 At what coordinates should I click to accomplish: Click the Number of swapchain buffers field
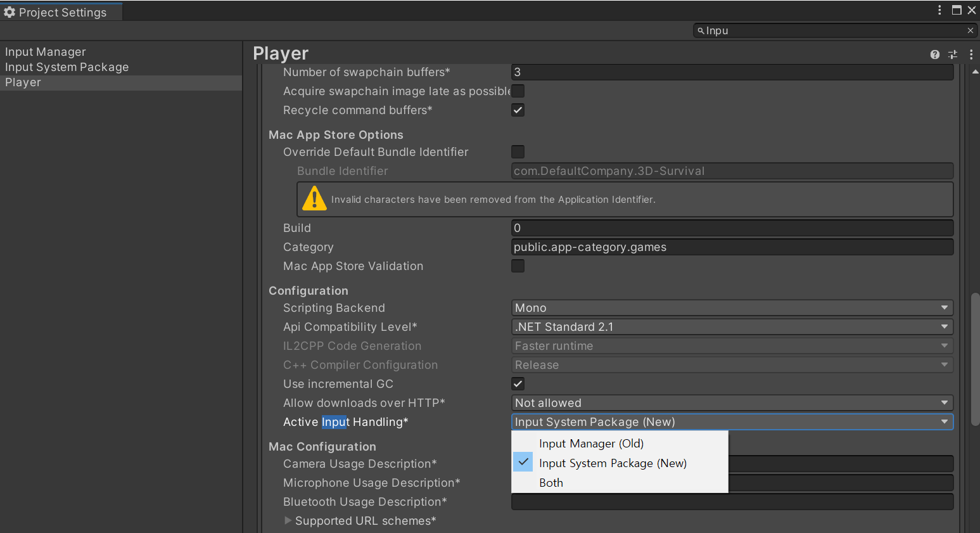click(x=732, y=72)
